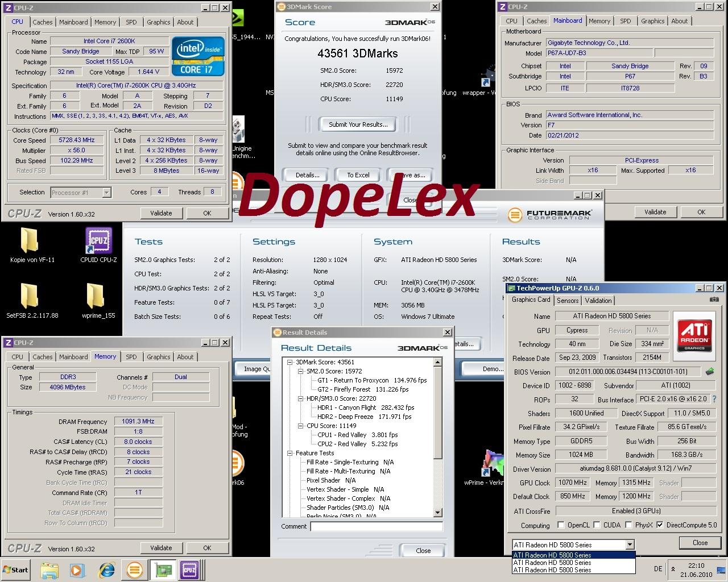Click the DE language indicator in taskbar
Screen dimensions: 728x582
point(658,569)
